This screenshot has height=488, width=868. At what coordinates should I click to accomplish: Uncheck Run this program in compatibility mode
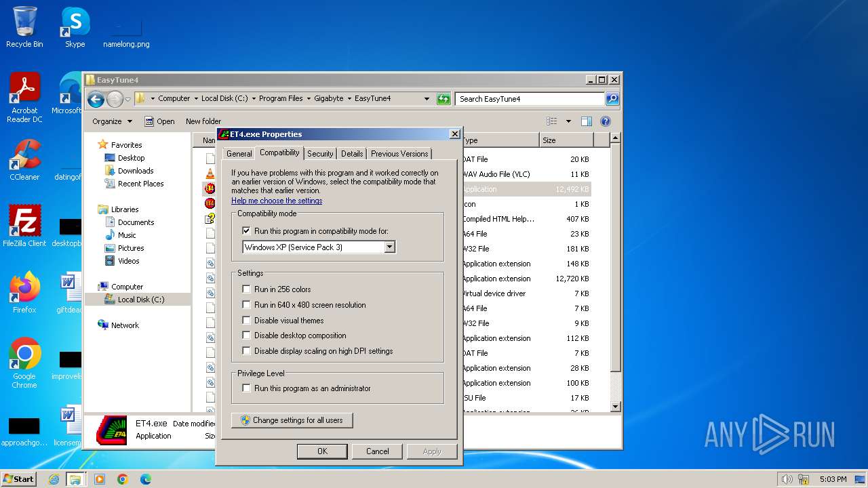[x=246, y=231]
